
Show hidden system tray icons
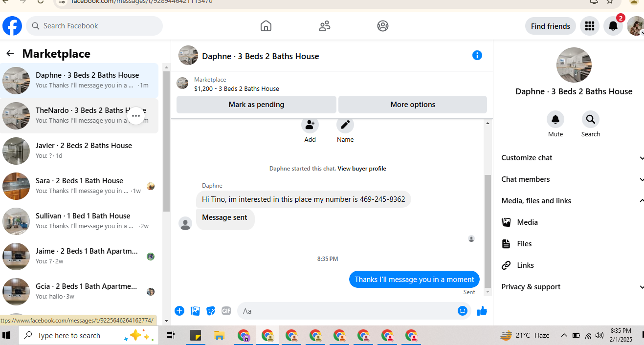click(564, 335)
